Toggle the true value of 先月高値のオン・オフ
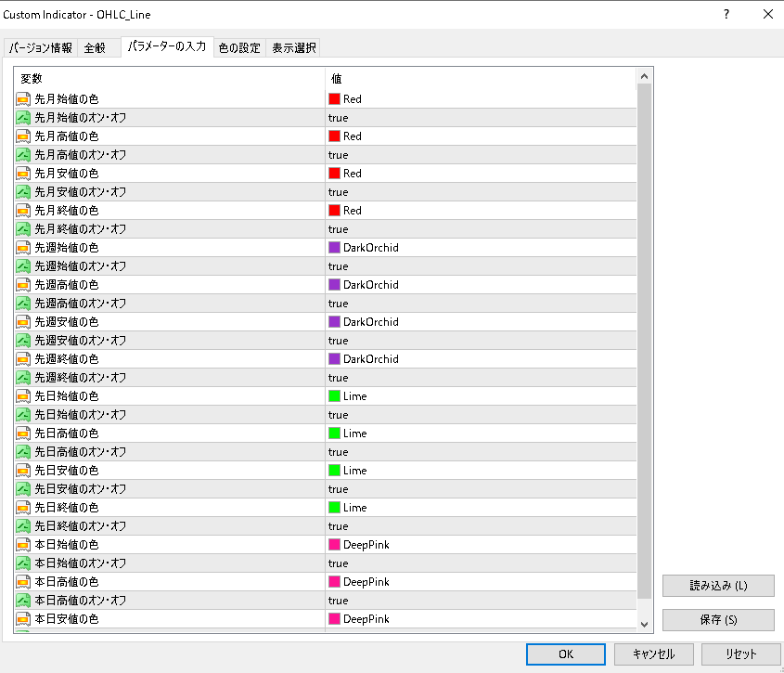The height and width of the screenshot is (673, 784). point(338,155)
